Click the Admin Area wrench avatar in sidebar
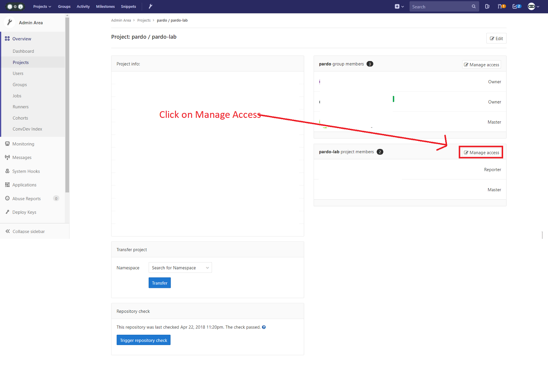The width and height of the screenshot is (548, 392). pyautogui.click(x=10, y=22)
